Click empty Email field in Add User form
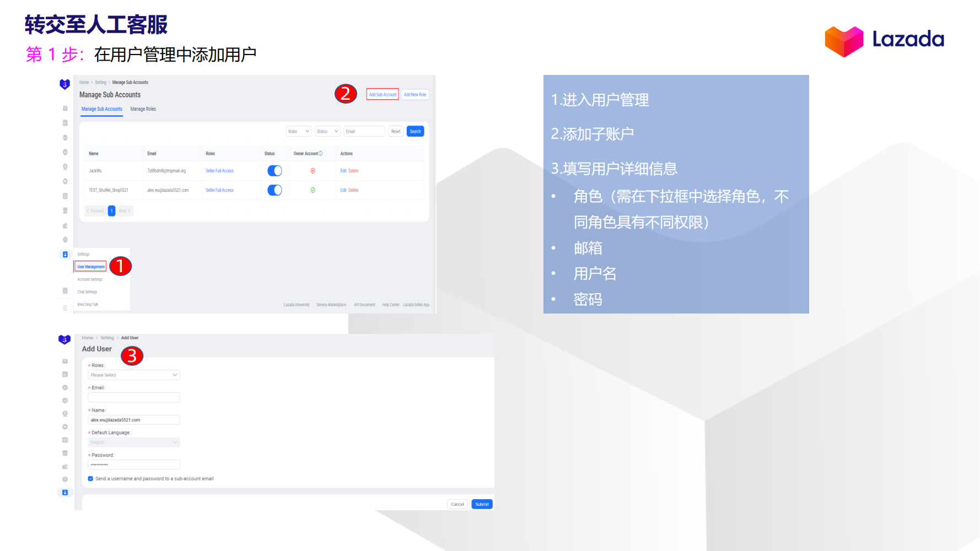This screenshot has height=551, width=980. 134,397
